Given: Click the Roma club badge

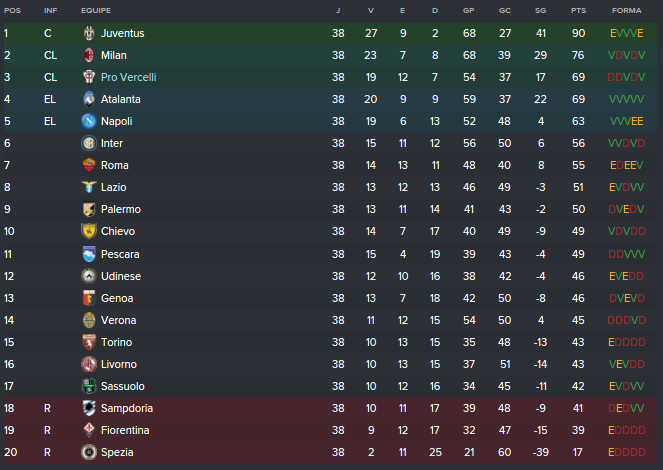Looking at the screenshot, I should pos(89,165).
